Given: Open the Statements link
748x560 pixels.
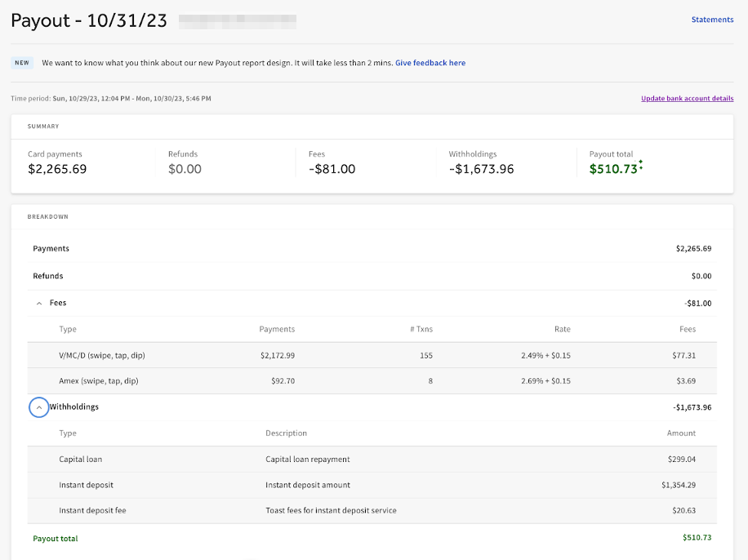Looking at the screenshot, I should click(x=712, y=20).
